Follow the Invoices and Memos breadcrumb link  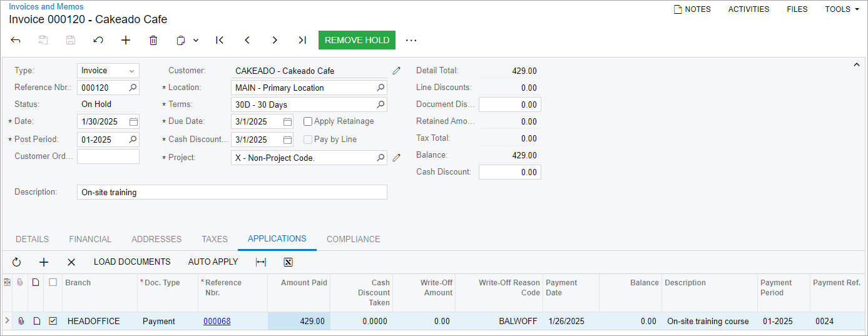tap(46, 6)
